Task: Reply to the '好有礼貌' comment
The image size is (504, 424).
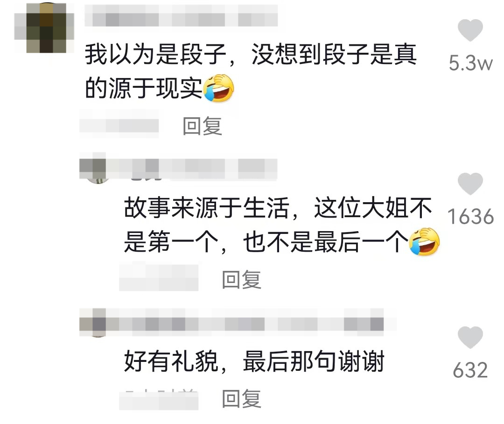Action: [x=241, y=398]
